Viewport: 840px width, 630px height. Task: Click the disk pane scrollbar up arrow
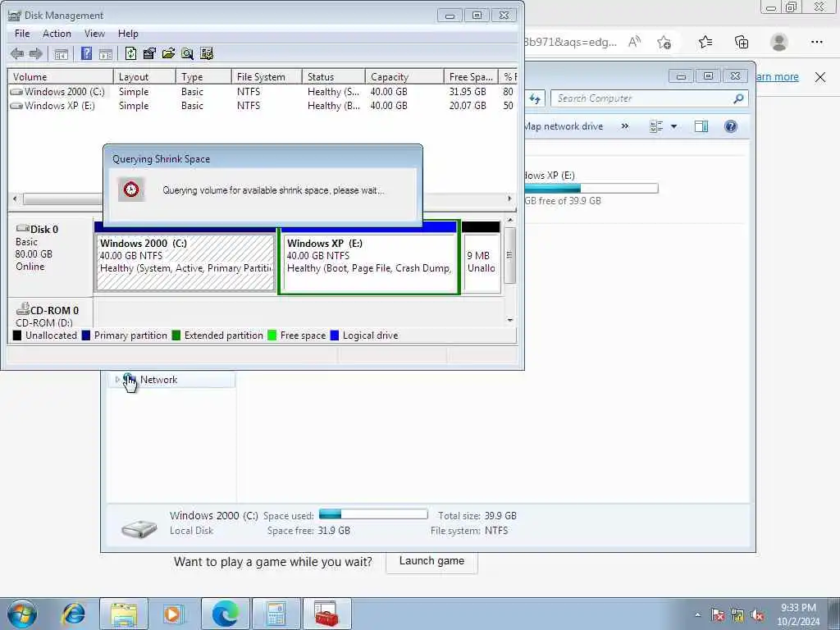(x=510, y=220)
